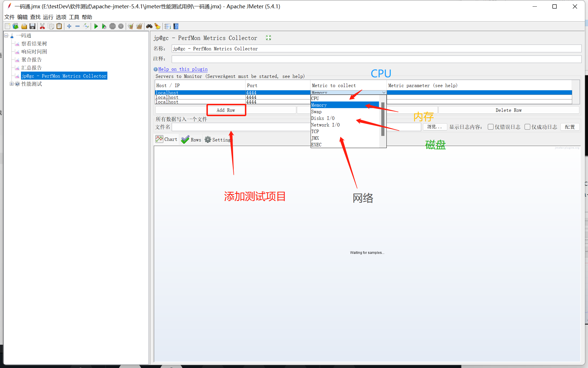This screenshot has width=588, height=368.
Task: Collapse the 一码通 root tree node
Action: [x=6, y=36]
